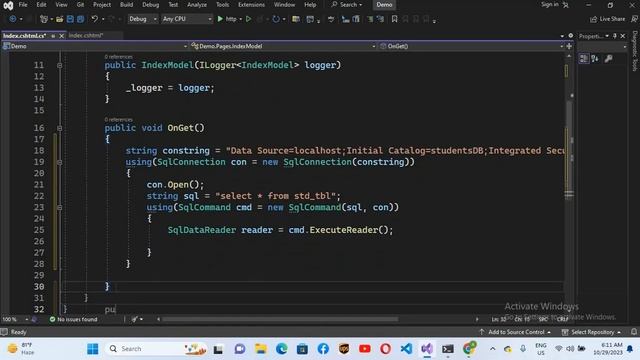Click the Live Share button label
Viewport: 640px width, 360px height.
point(612,19)
